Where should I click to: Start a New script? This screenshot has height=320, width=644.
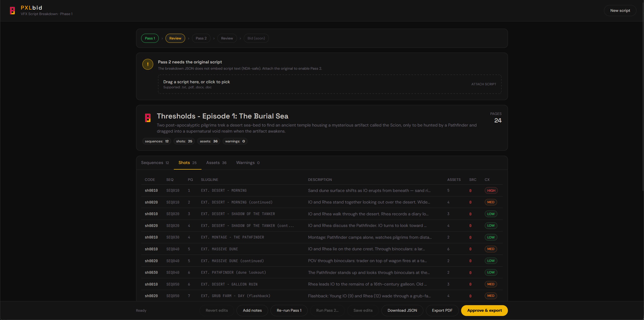tap(620, 11)
